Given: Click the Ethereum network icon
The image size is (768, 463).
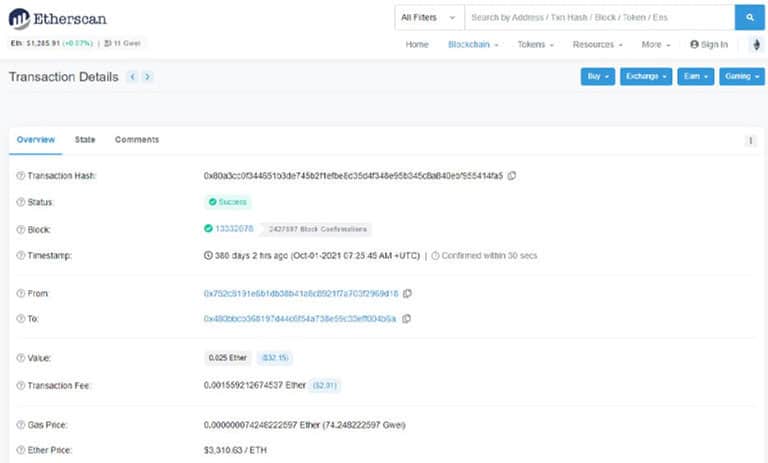Looking at the screenshot, I should click(x=756, y=45).
